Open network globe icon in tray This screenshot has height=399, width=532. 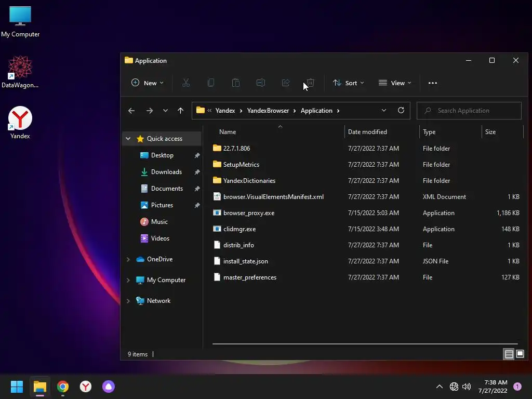pos(454,387)
